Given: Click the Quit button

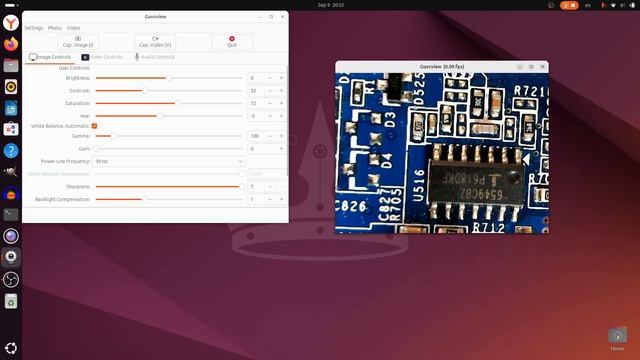Looking at the screenshot, I should [232, 42].
